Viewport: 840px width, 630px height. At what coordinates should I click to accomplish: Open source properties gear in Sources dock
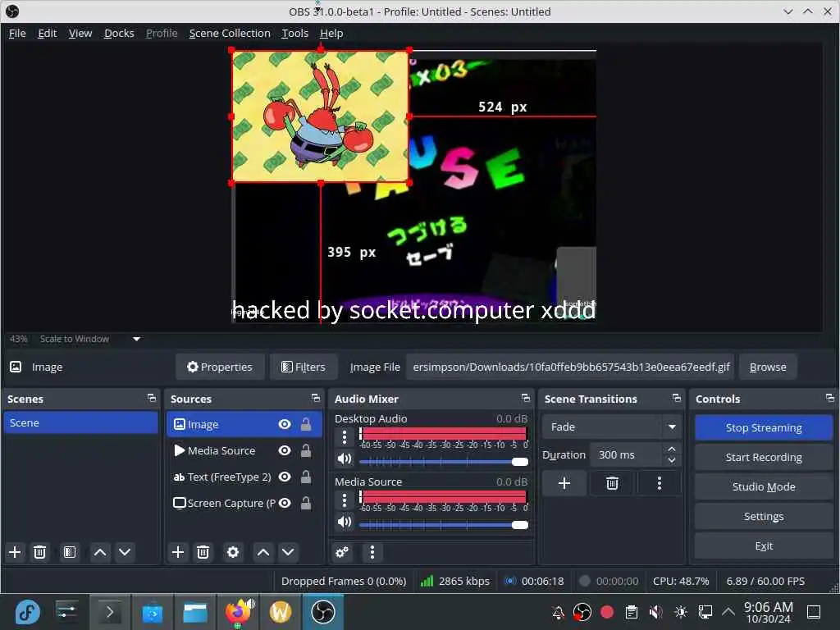point(233,552)
